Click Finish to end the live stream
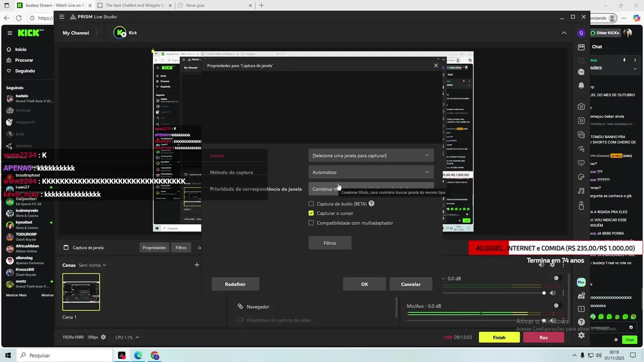 pyautogui.click(x=499, y=337)
